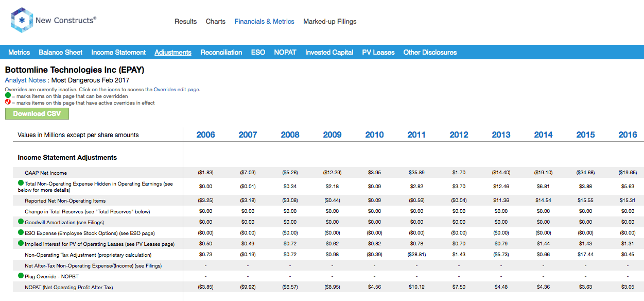Click the 2015 year column header
This screenshot has width=644, height=301.
coord(586,135)
